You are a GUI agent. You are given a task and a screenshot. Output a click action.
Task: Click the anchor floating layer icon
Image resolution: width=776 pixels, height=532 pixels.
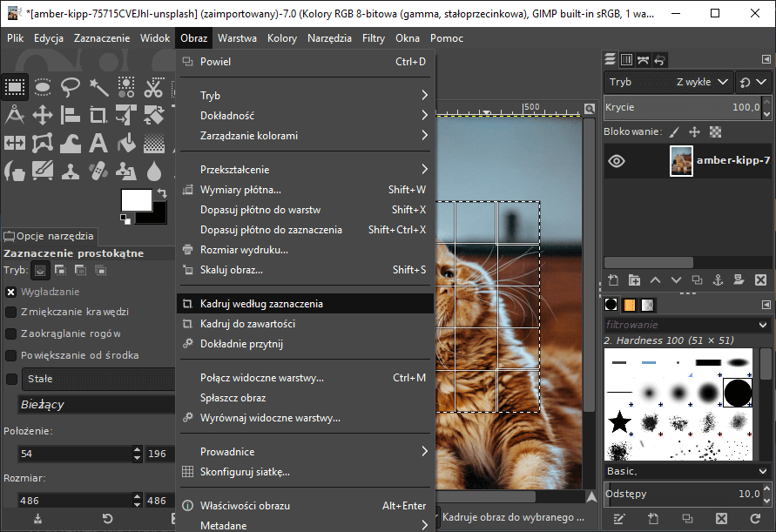pyautogui.click(x=718, y=280)
